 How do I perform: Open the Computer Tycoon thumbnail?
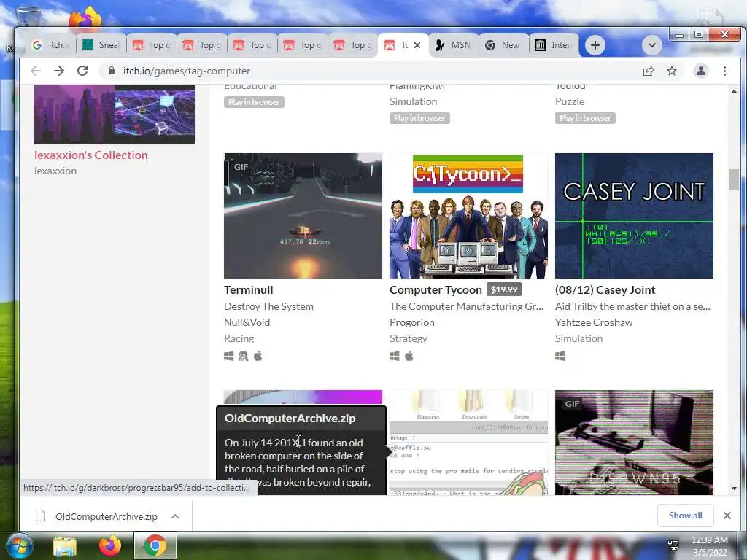click(468, 216)
